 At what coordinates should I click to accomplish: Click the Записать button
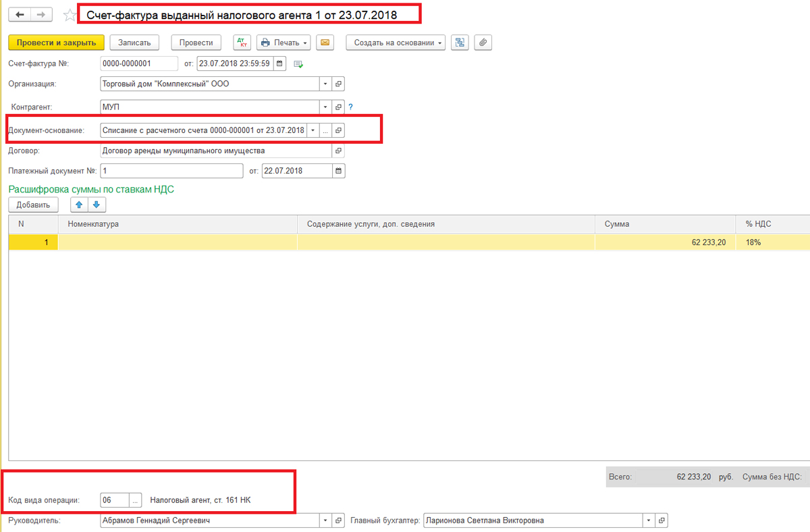[134, 43]
